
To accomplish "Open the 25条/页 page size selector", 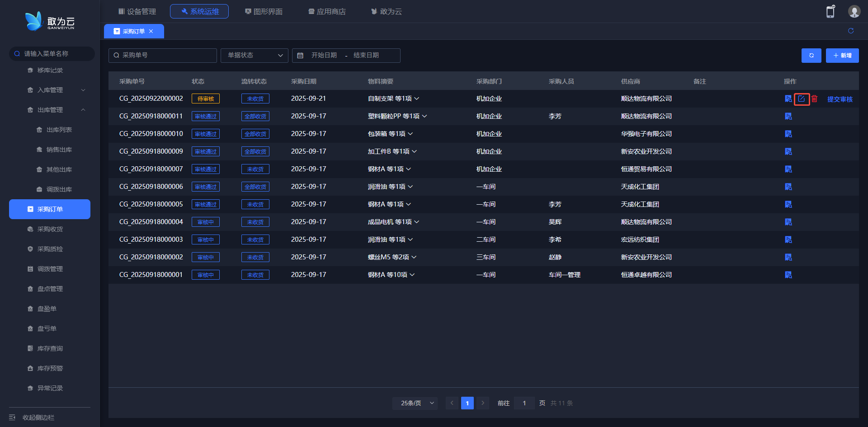I will click(415, 403).
